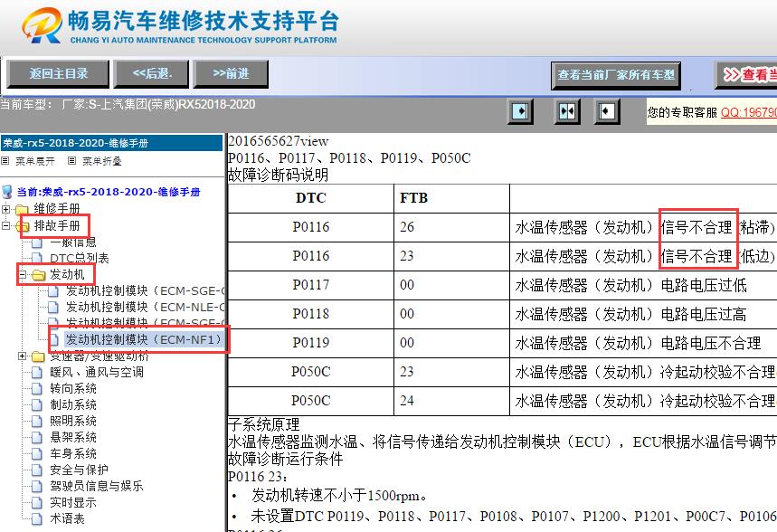
Task: Click 返回主目录 button
Action: (58, 74)
